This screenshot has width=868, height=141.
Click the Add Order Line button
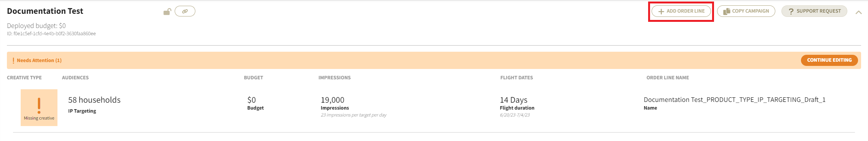pyautogui.click(x=681, y=11)
